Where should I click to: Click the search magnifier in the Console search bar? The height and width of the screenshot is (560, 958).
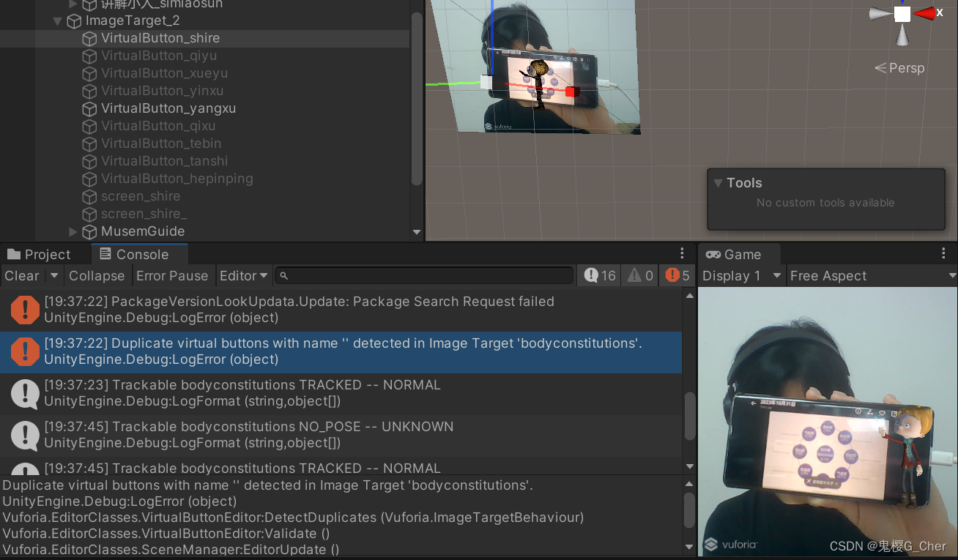[x=283, y=275]
